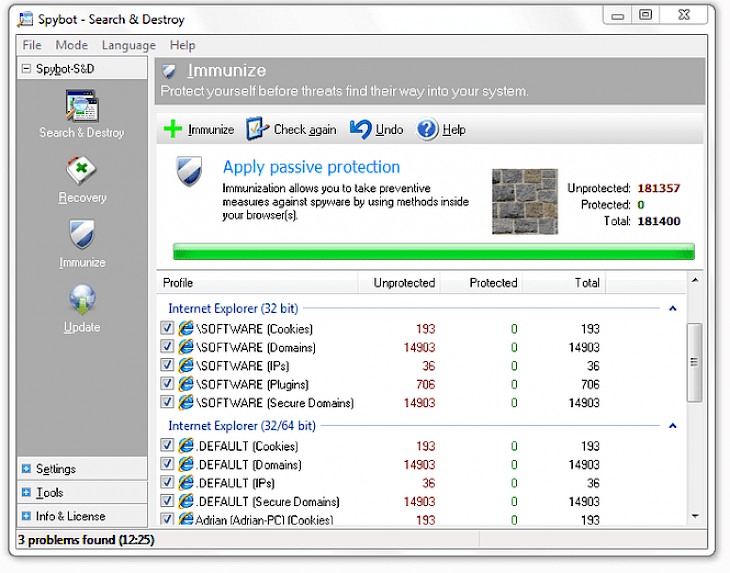Expand the Settings sidebar section
The width and height of the screenshot is (730, 573).
point(26,468)
